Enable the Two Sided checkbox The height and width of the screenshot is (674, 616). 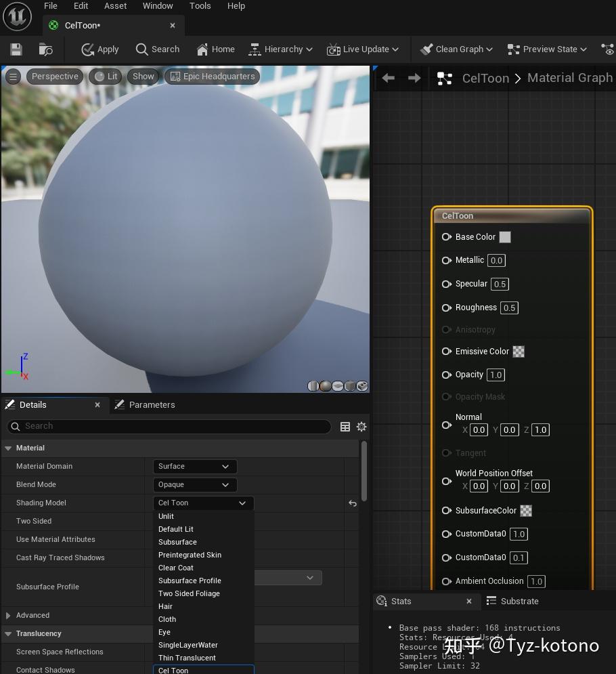pos(158,521)
